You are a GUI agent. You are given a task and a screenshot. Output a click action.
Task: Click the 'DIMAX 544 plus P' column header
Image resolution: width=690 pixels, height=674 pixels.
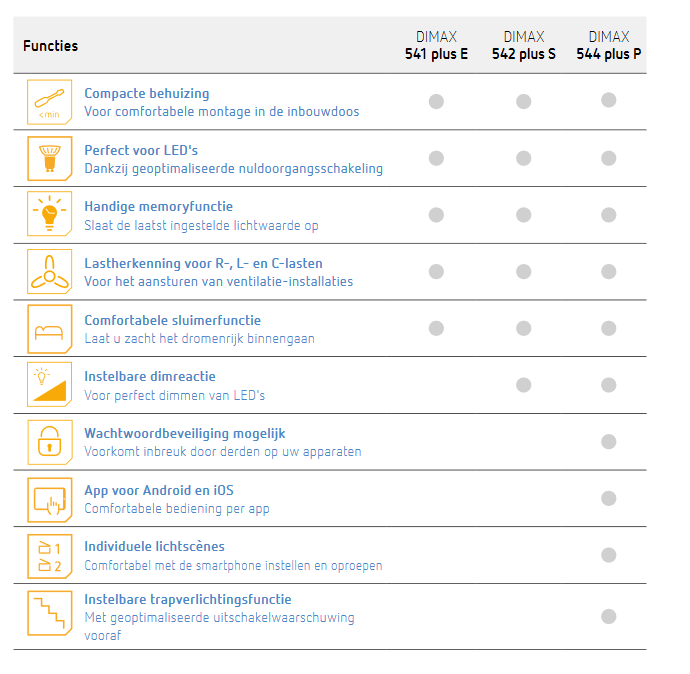[609, 45]
